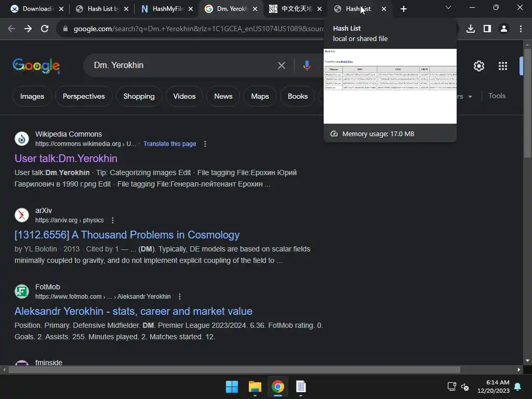Open notifications bell in system tray
The image size is (532, 399).
click(518, 387)
